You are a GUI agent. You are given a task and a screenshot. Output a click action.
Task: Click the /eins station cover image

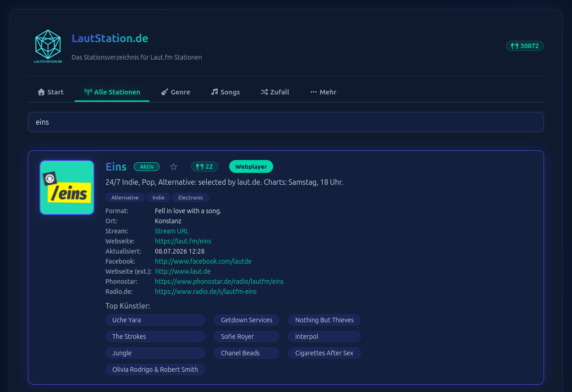tap(67, 188)
